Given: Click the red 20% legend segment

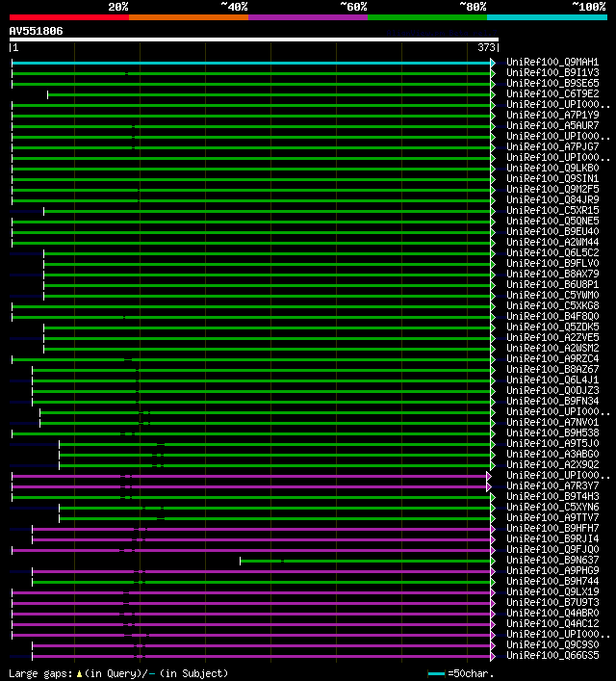Looking at the screenshot, I should click(69, 17).
